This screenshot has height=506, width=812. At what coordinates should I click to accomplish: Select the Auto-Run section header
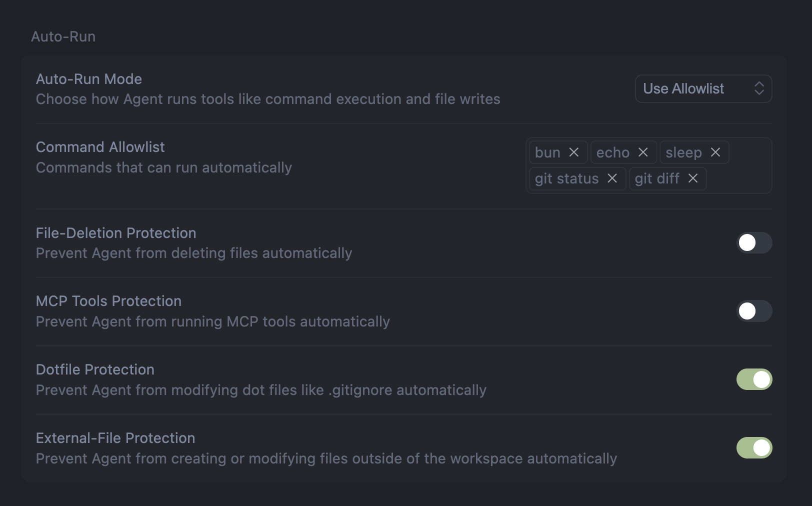64,36
